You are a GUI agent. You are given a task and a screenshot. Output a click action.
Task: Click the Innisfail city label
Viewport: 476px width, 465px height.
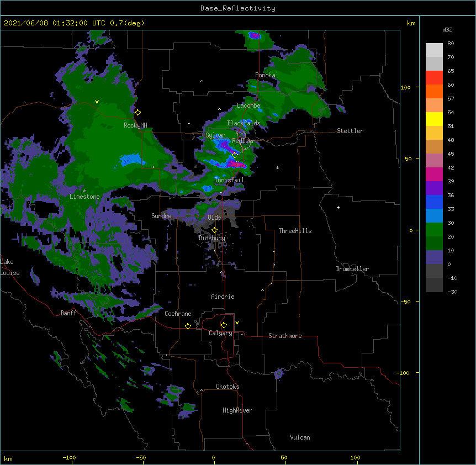tap(229, 180)
